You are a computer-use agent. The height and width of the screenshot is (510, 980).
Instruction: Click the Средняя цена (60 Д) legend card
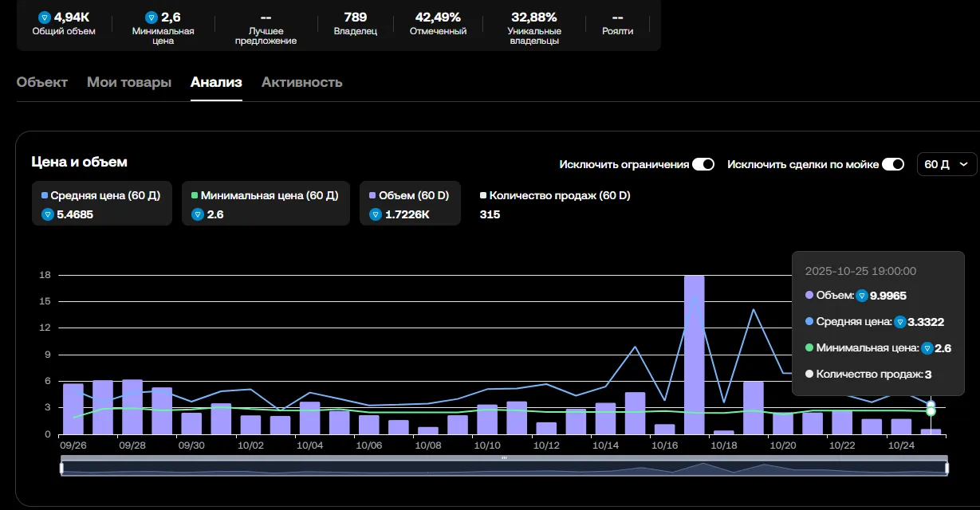(x=102, y=204)
